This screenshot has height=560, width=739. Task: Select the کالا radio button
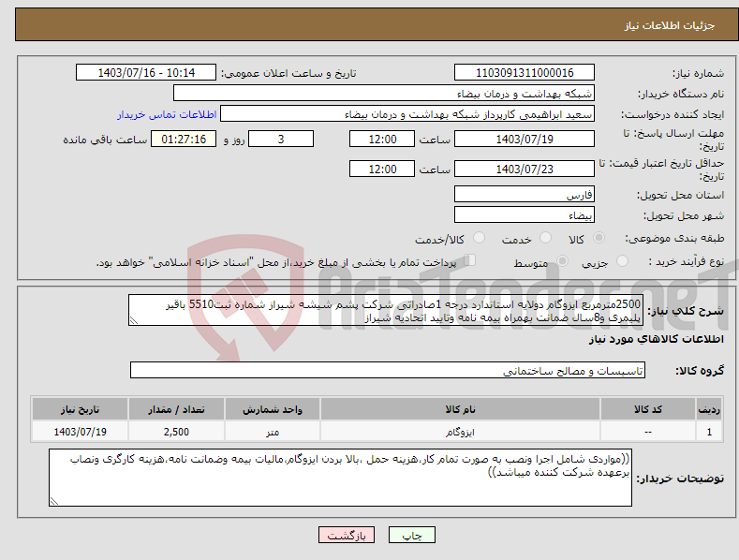point(599,238)
